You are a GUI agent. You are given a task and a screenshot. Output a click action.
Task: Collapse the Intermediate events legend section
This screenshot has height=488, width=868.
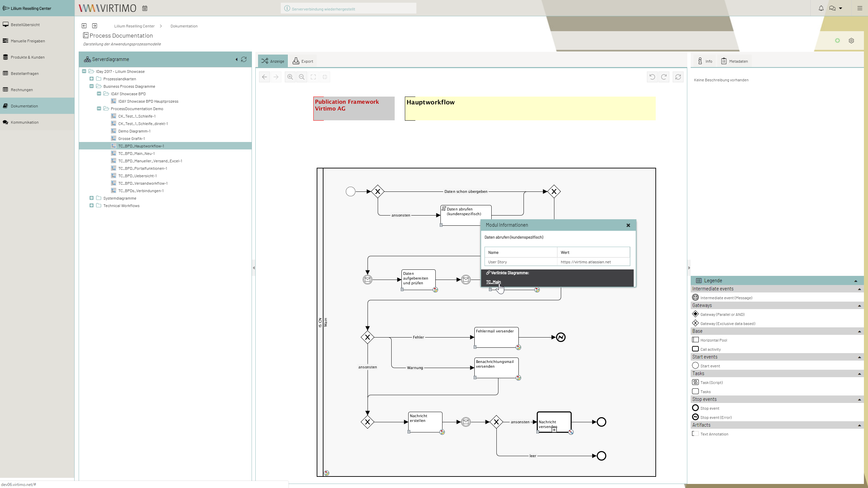click(860, 289)
